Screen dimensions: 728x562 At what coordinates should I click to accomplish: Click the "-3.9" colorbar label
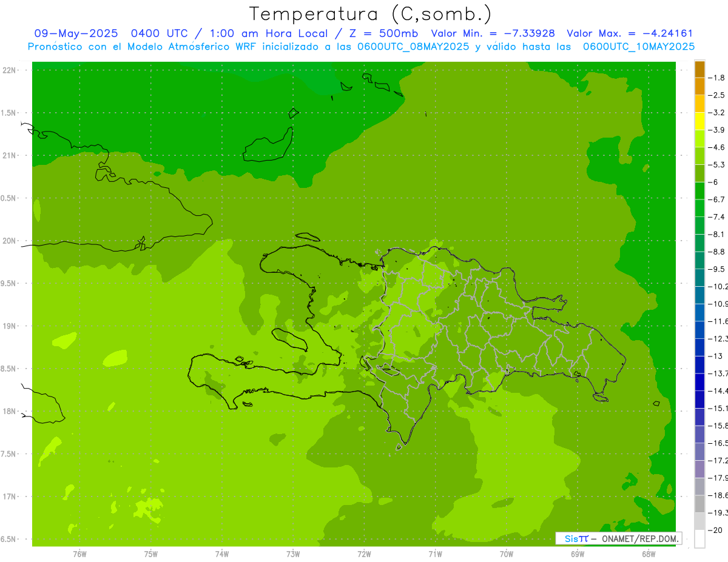click(716, 130)
